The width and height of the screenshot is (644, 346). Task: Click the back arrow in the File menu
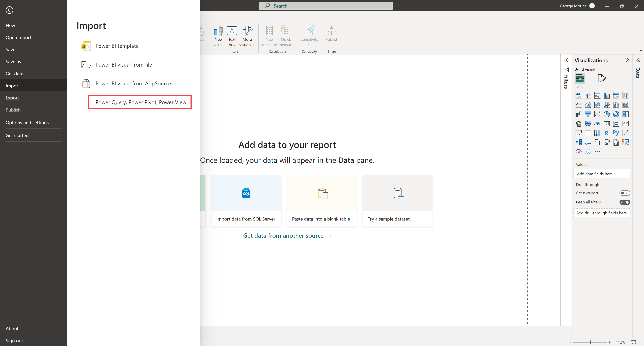point(10,10)
